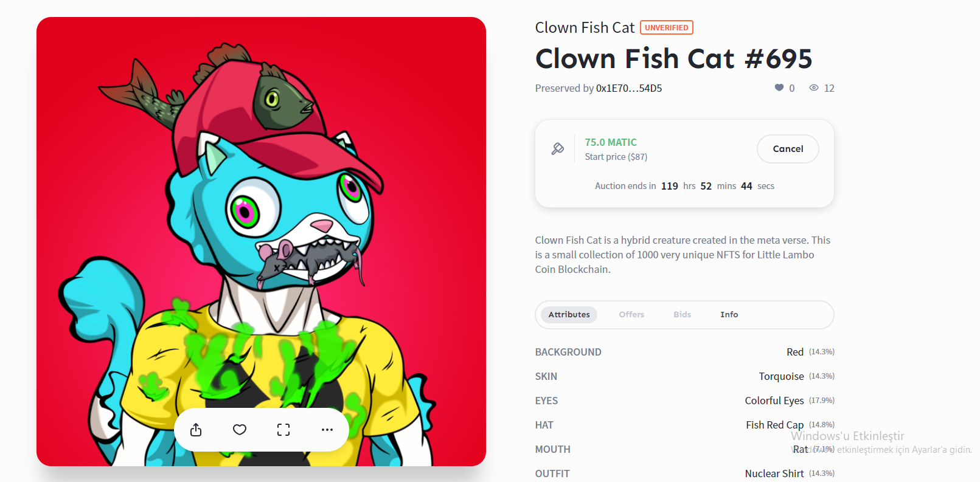Open the Clown Fish Cat collection link
The width and height of the screenshot is (980, 482).
tap(585, 27)
